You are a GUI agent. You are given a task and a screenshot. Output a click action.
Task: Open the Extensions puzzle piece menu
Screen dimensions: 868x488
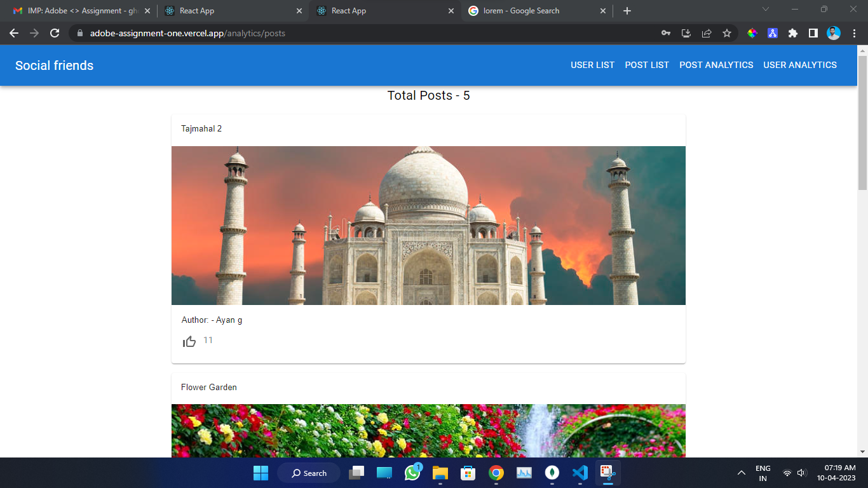[793, 33]
